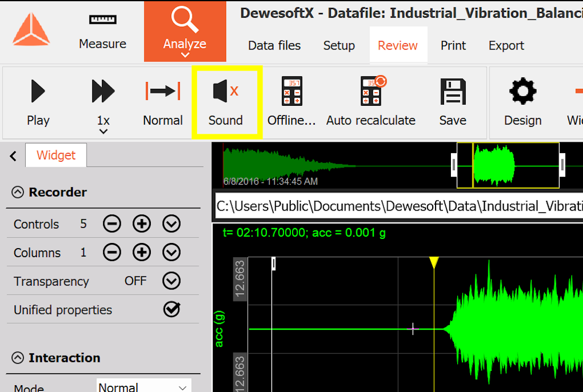583x392 pixels.
Task: Click the Dewesoft orange logo icon
Action: click(x=31, y=30)
